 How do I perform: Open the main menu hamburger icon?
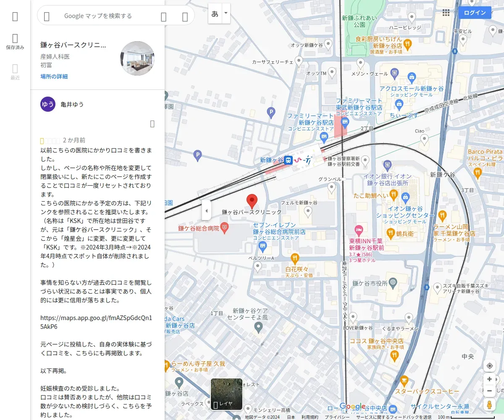pyautogui.click(x=15, y=16)
